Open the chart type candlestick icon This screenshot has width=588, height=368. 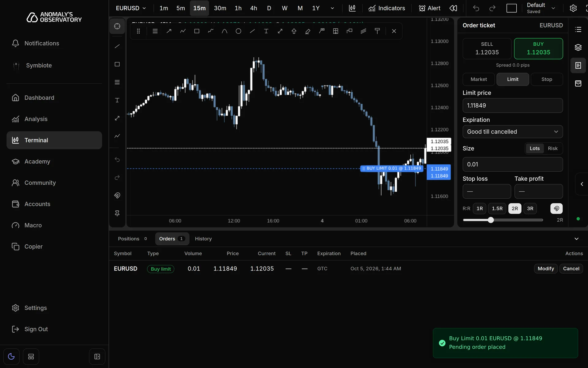pyautogui.click(x=352, y=8)
